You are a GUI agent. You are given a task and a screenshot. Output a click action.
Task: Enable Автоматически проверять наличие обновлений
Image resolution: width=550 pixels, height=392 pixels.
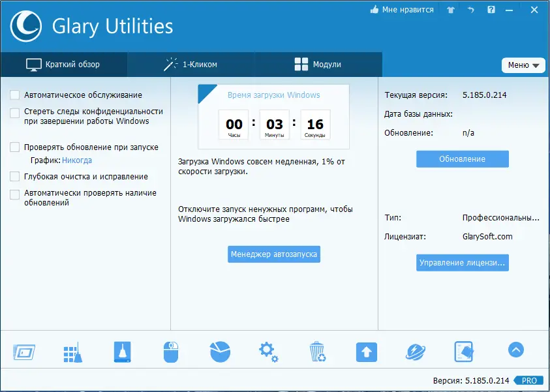(x=14, y=193)
